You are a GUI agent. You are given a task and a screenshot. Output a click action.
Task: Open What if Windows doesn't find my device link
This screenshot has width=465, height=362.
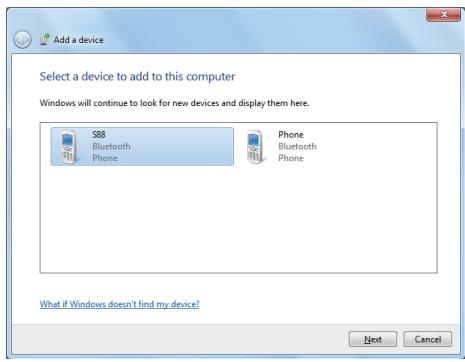(x=120, y=304)
